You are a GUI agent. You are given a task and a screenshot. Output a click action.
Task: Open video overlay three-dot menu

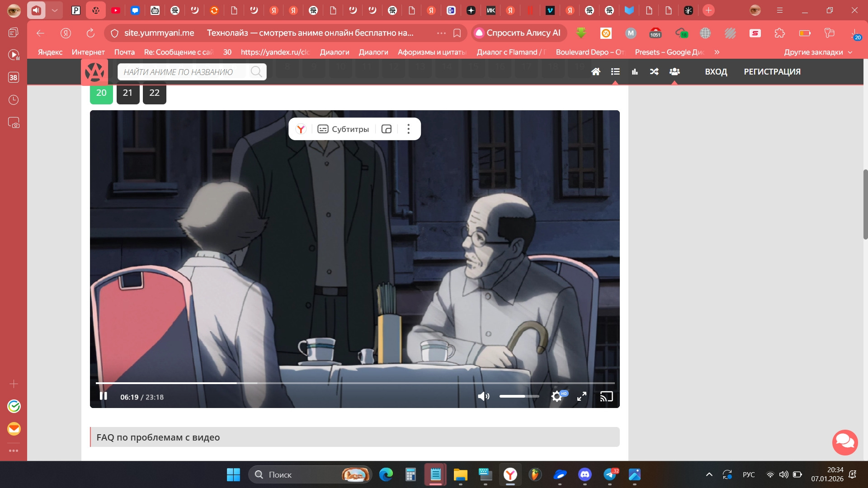[x=408, y=129]
